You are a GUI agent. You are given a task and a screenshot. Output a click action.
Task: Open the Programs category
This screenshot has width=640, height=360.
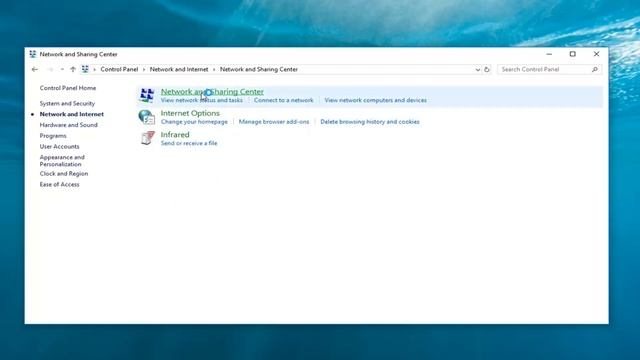pos(53,136)
